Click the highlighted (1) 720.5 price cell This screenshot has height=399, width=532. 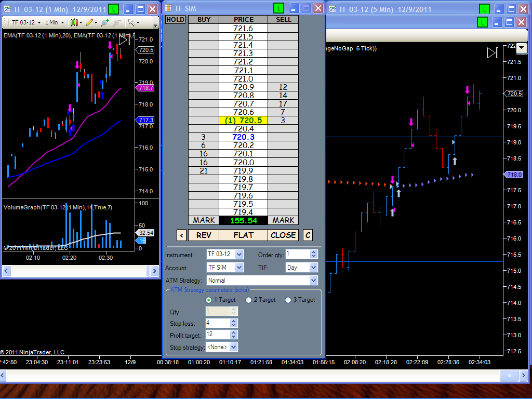[243, 121]
